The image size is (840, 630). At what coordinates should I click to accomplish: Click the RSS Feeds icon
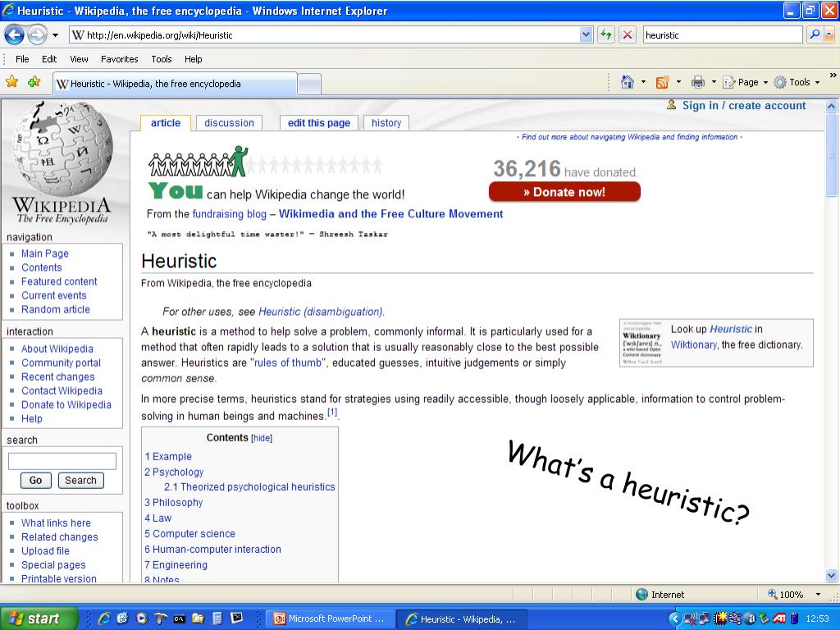tap(663, 82)
